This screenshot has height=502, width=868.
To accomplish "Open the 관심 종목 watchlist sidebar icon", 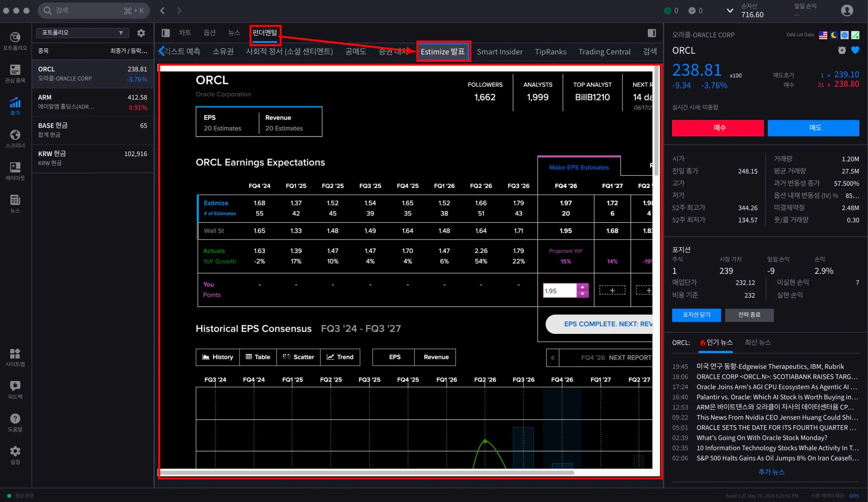I will point(15,73).
